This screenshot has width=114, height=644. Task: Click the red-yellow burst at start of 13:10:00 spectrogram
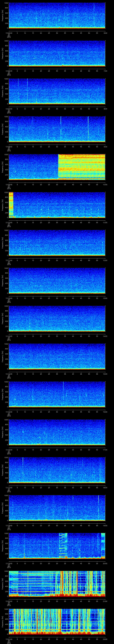[11, 205]
